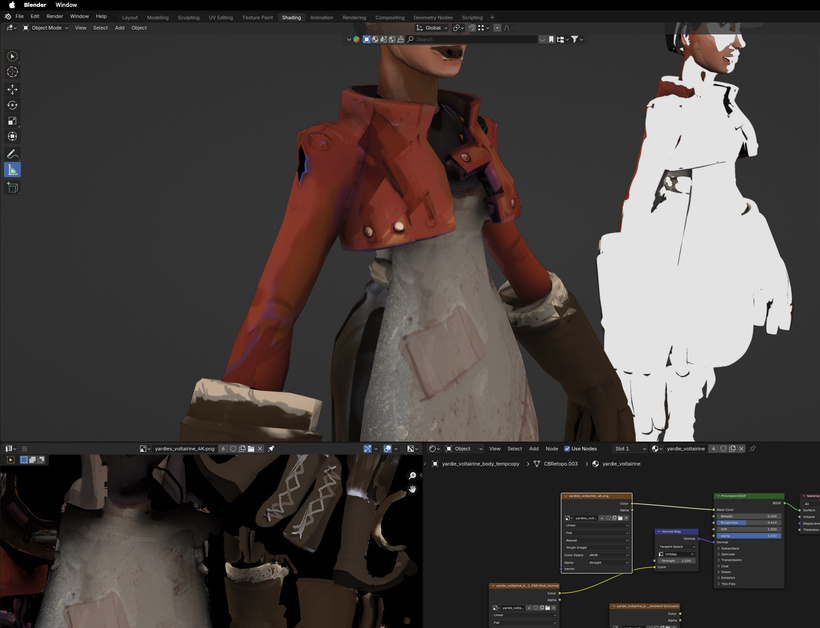Open the Global transform orientation dropdown
The width and height of the screenshot is (820, 628).
coord(434,28)
